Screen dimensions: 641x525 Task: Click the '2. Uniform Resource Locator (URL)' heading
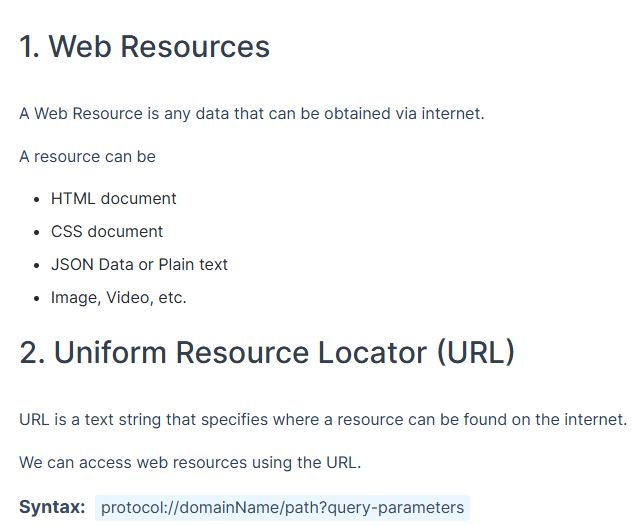point(267,352)
